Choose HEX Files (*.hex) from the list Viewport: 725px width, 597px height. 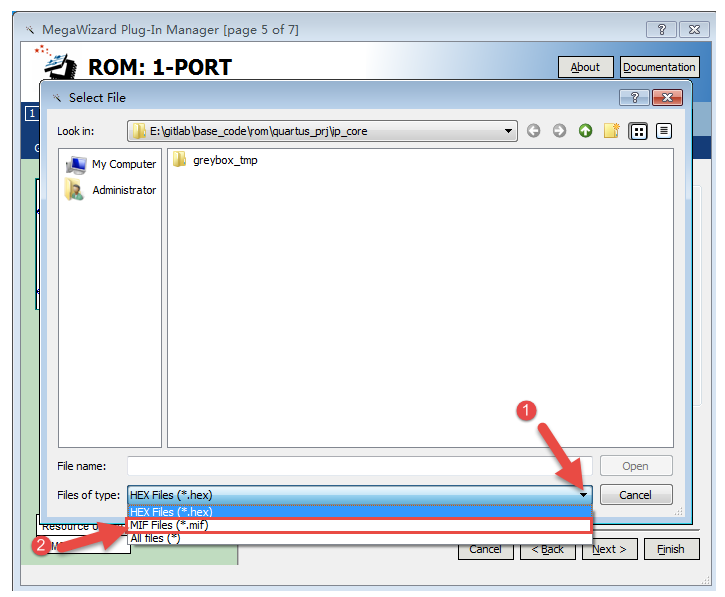pos(359,512)
